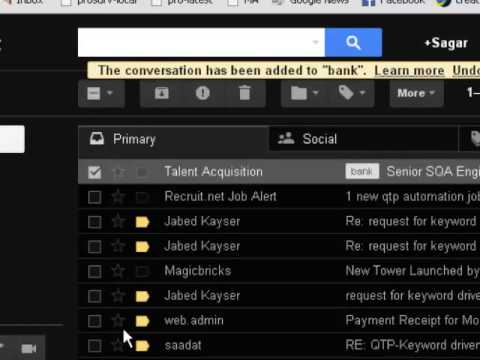The height and width of the screenshot is (360, 480).
Task: Click the blue search button
Action: tap(353, 43)
